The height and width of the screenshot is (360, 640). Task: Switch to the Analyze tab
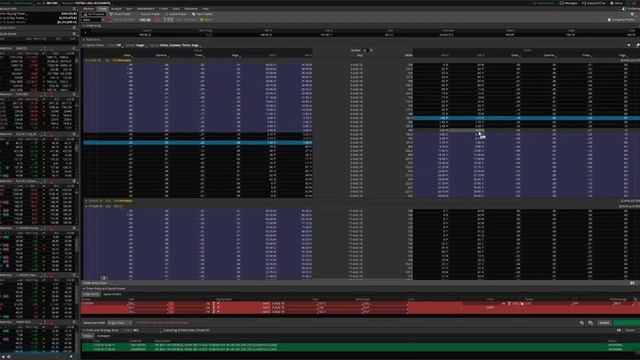coord(116,9)
